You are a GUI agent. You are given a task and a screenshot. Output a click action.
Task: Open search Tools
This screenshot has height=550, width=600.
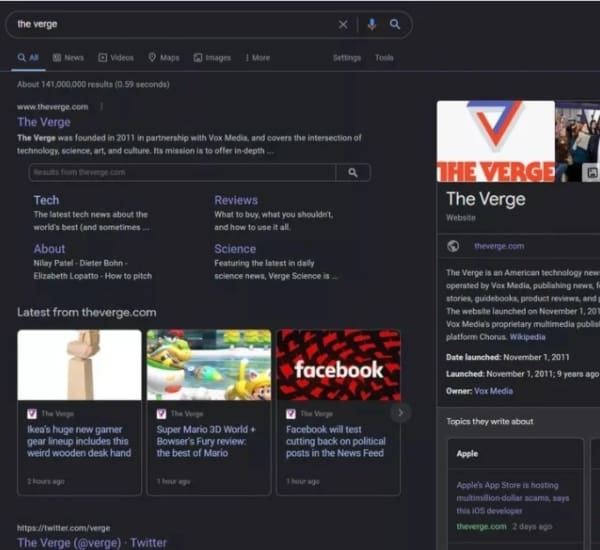coord(384,58)
